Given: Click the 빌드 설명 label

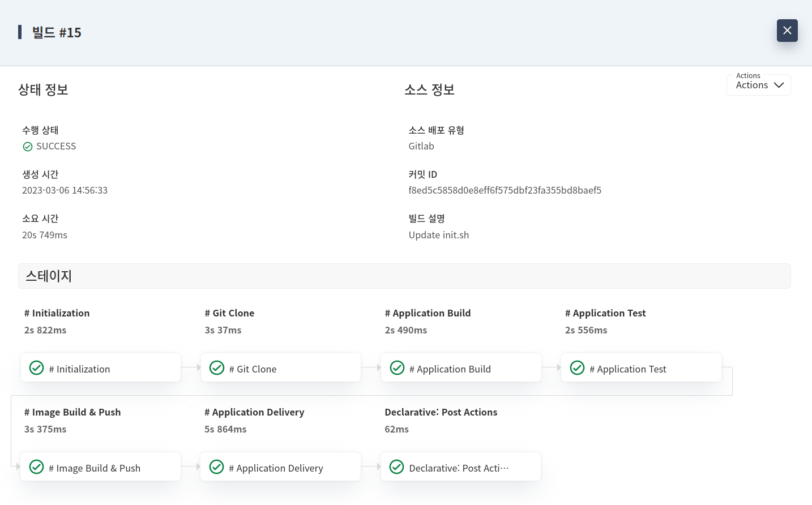Looking at the screenshot, I should pos(426,219).
